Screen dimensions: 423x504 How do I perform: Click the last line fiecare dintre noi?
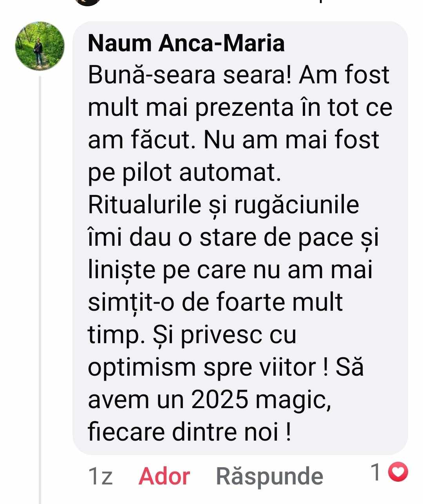click(x=190, y=432)
